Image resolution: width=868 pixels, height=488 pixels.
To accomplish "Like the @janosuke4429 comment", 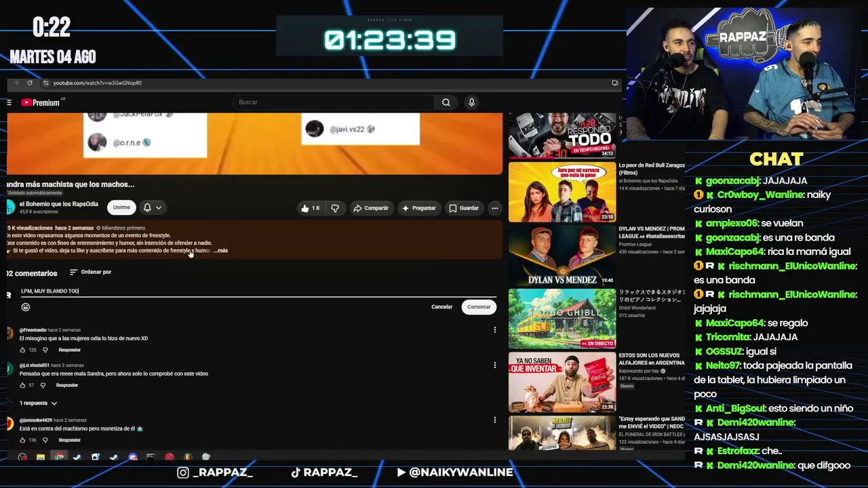I will click(22, 440).
